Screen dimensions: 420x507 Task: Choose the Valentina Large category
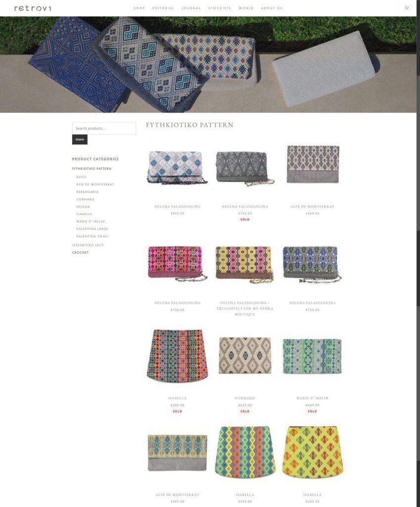tap(93, 229)
